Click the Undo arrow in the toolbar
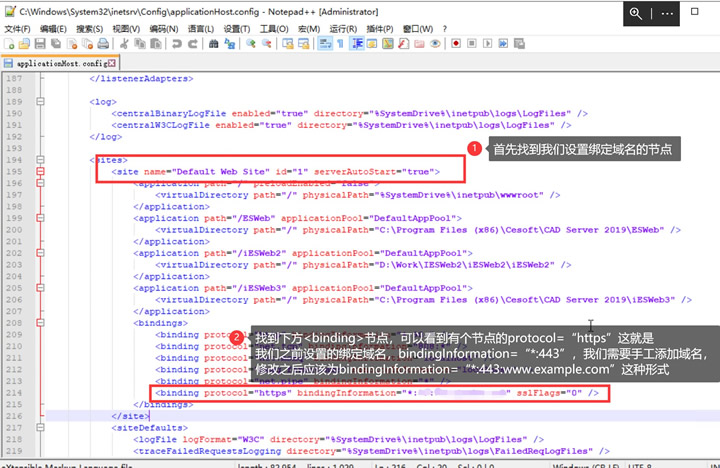The height and width of the screenshot is (468, 720). (177, 44)
